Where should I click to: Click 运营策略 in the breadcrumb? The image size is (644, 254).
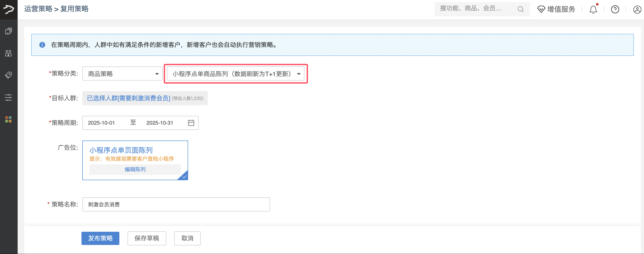(x=38, y=9)
